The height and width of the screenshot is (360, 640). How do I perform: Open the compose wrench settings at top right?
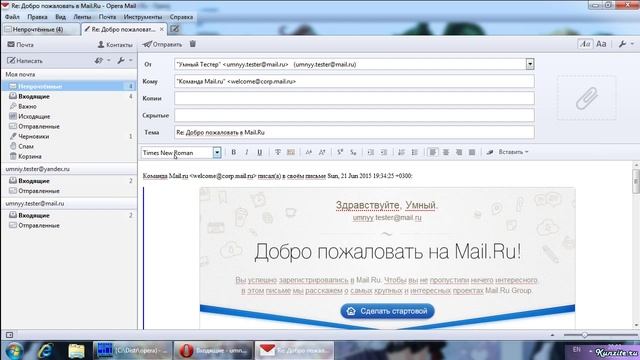626,44
